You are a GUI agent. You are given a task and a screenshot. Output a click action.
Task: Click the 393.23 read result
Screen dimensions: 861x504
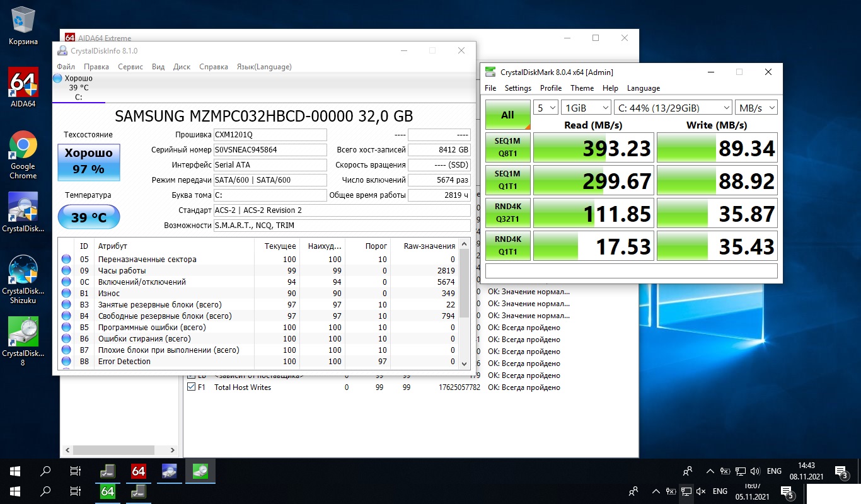coord(594,148)
